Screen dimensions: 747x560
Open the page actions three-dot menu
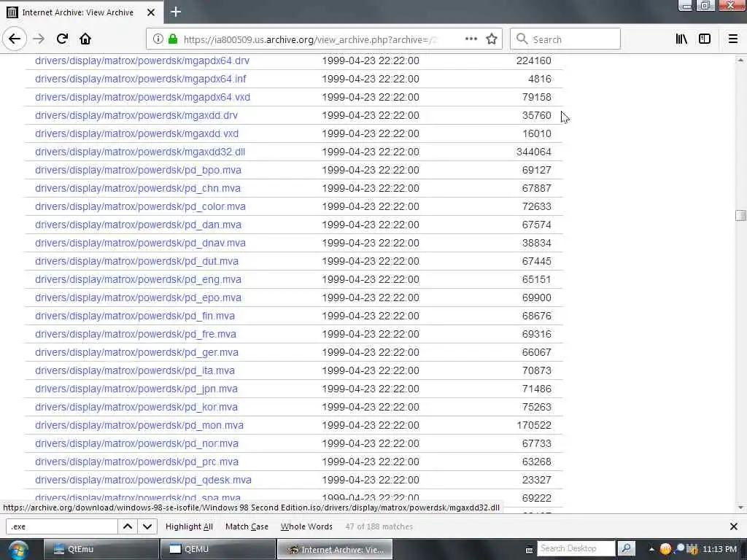(471, 39)
